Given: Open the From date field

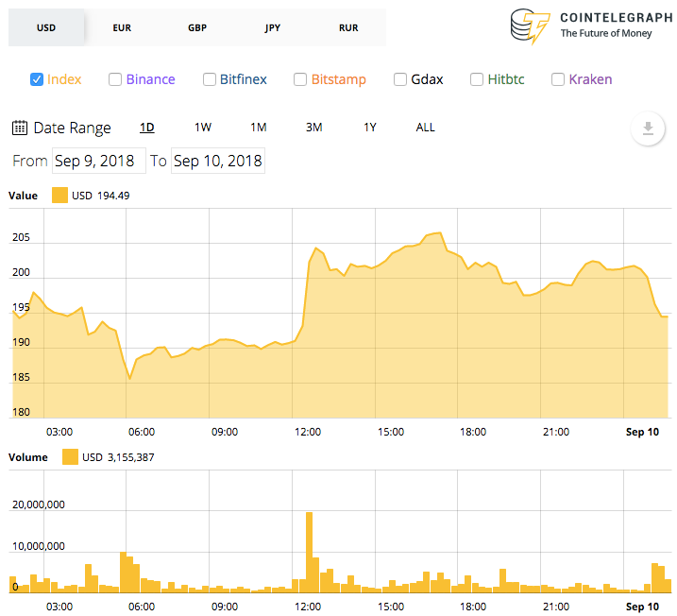Looking at the screenshot, I should [x=99, y=161].
